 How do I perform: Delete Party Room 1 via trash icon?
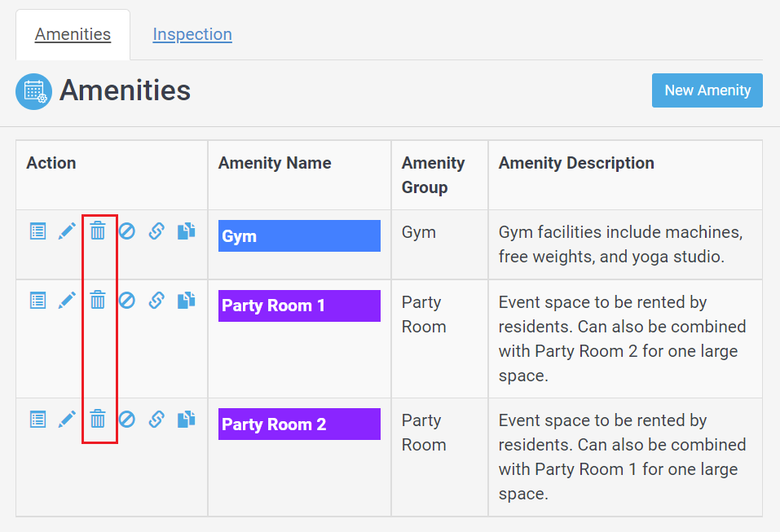coord(98,301)
